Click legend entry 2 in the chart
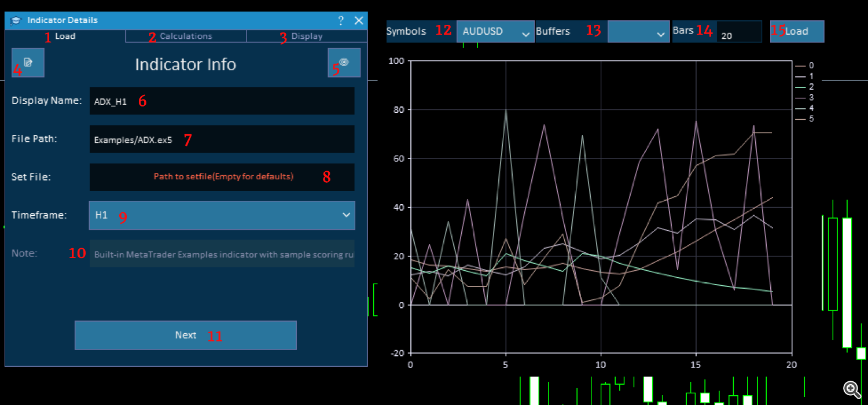The height and width of the screenshot is (405, 868). pyautogui.click(x=805, y=87)
